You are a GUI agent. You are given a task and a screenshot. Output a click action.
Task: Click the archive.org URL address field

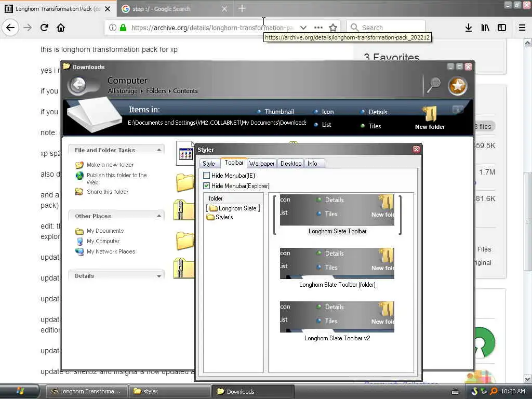pyautogui.click(x=212, y=28)
